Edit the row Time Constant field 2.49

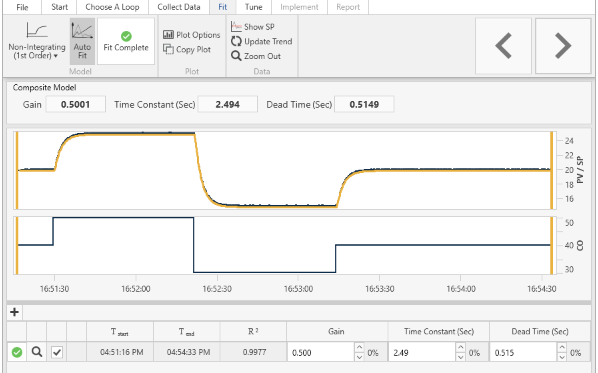click(x=422, y=352)
